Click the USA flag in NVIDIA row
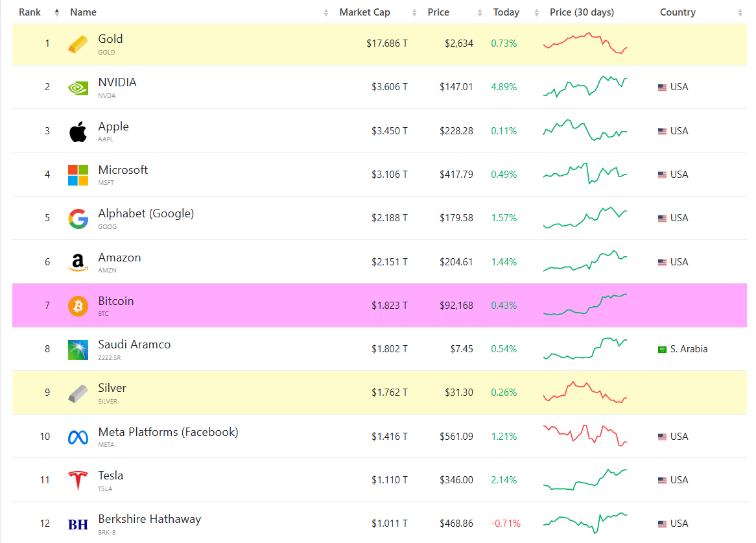The image size is (756, 543). (x=662, y=88)
